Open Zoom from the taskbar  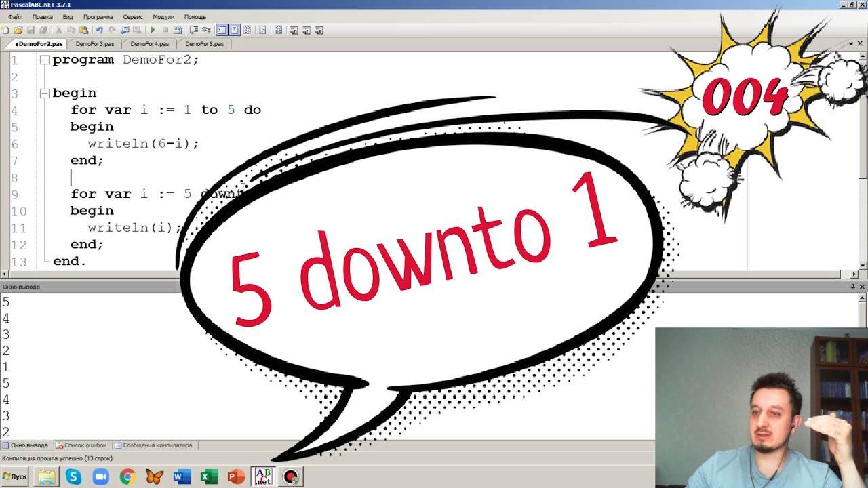(100, 477)
